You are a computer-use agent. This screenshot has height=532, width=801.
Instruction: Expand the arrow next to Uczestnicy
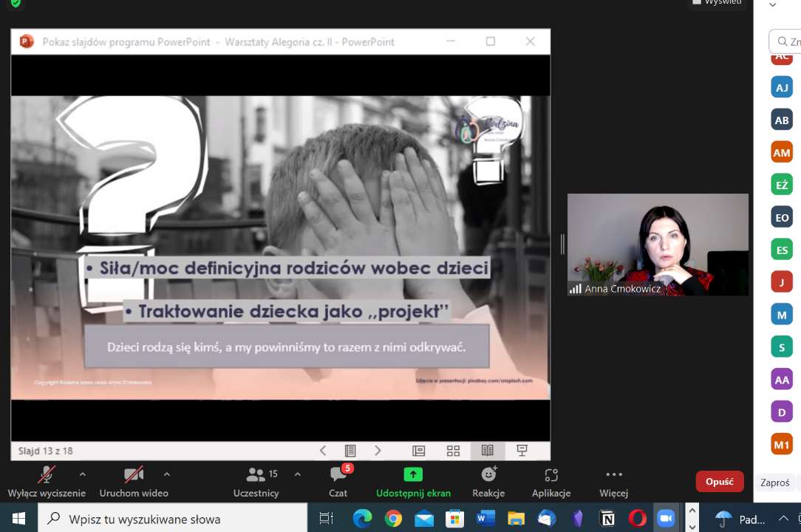297,474
